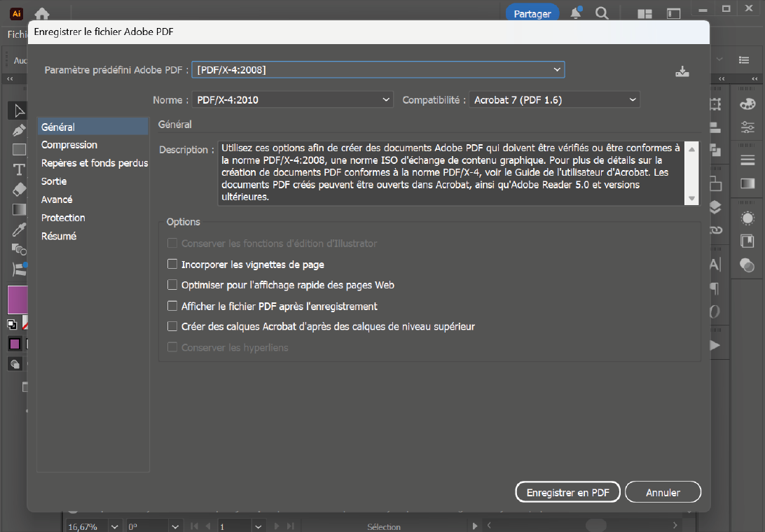Open the Compatibilité dropdown
765x532 pixels.
(x=554, y=100)
